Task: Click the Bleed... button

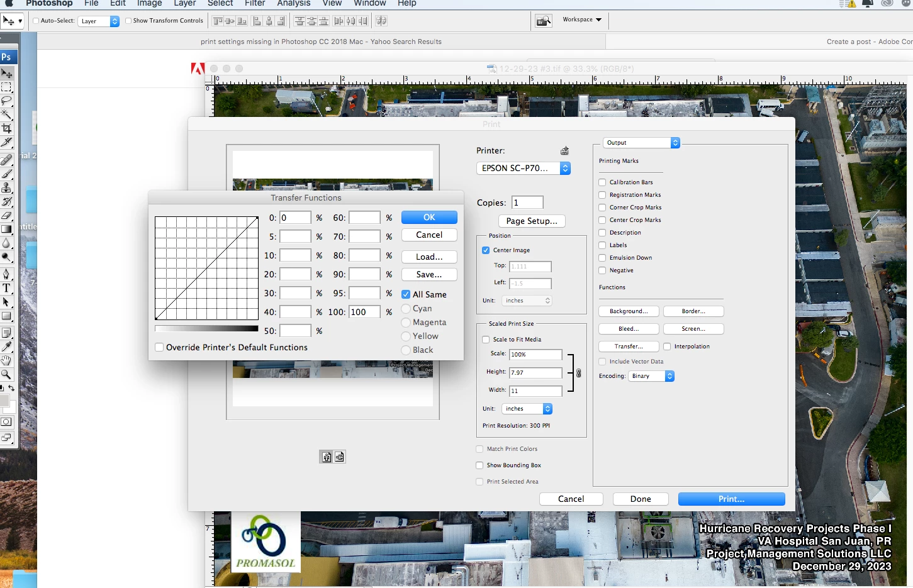Action: pos(629,329)
